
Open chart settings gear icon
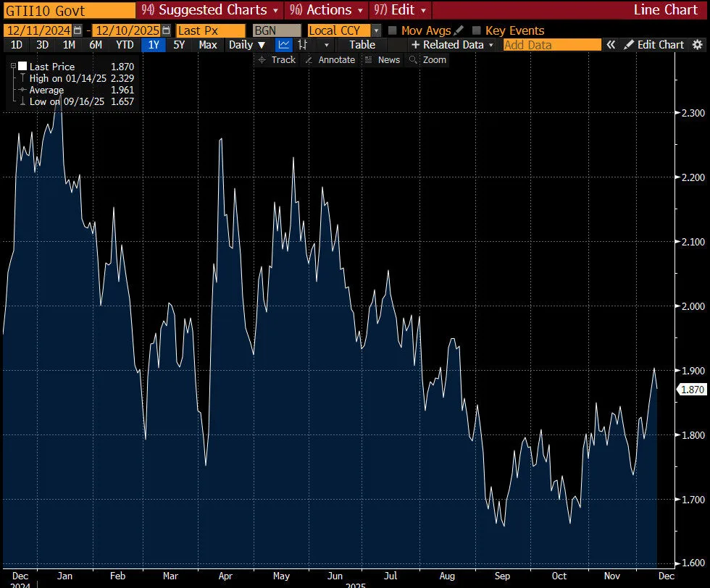click(x=698, y=45)
